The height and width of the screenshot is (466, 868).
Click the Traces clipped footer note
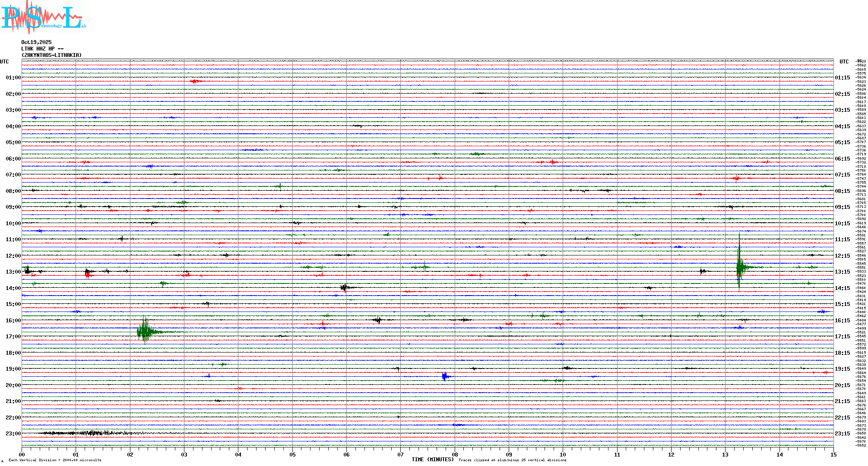click(x=512, y=460)
